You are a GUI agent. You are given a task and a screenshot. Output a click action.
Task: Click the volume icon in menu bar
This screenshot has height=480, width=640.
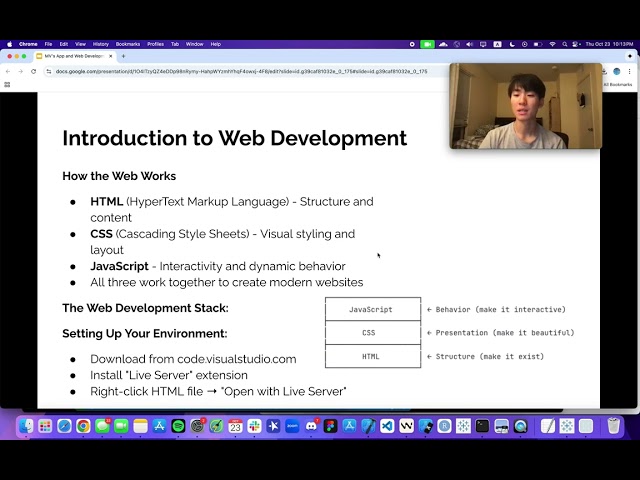pos(469,44)
